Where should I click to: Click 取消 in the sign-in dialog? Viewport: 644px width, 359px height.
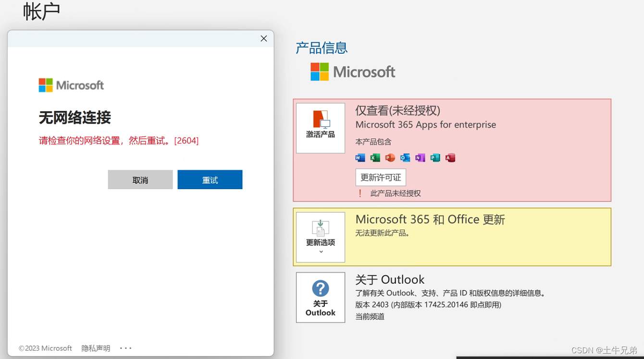(140, 179)
